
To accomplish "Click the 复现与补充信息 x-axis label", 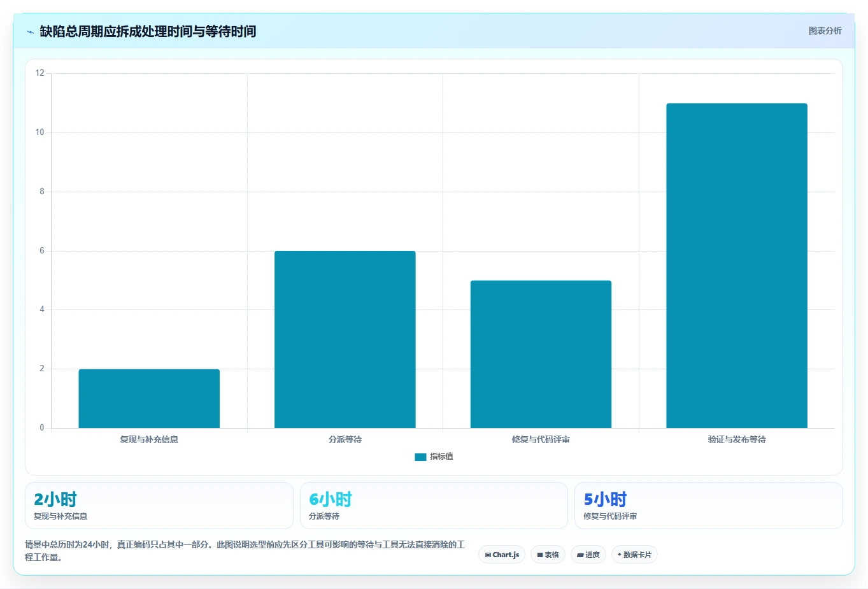I will pos(149,439).
